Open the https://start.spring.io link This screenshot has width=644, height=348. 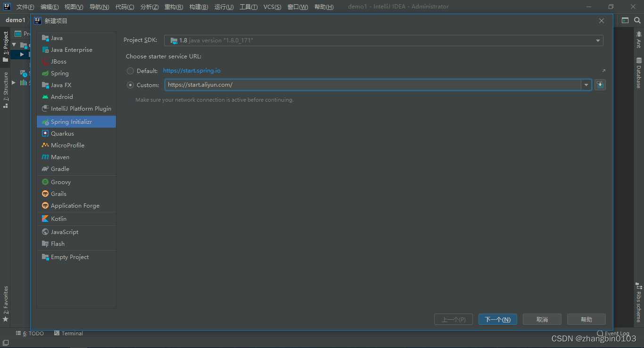(192, 71)
